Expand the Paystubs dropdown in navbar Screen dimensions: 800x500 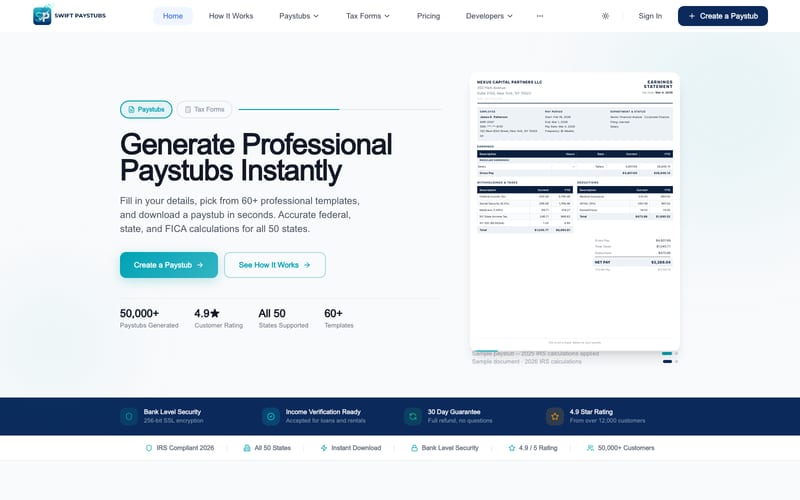coord(300,16)
